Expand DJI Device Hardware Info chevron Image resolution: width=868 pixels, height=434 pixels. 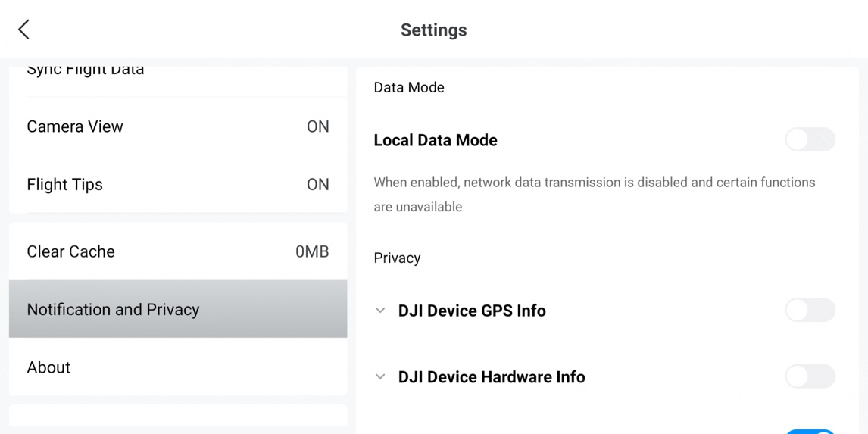point(380,376)
